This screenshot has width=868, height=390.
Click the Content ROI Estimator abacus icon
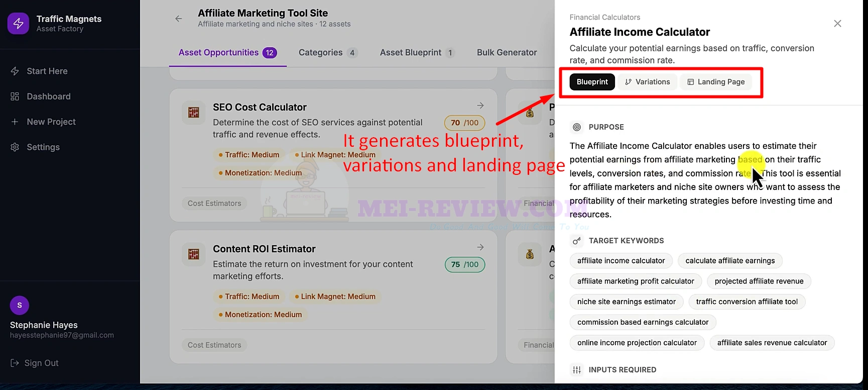(194, 254)
